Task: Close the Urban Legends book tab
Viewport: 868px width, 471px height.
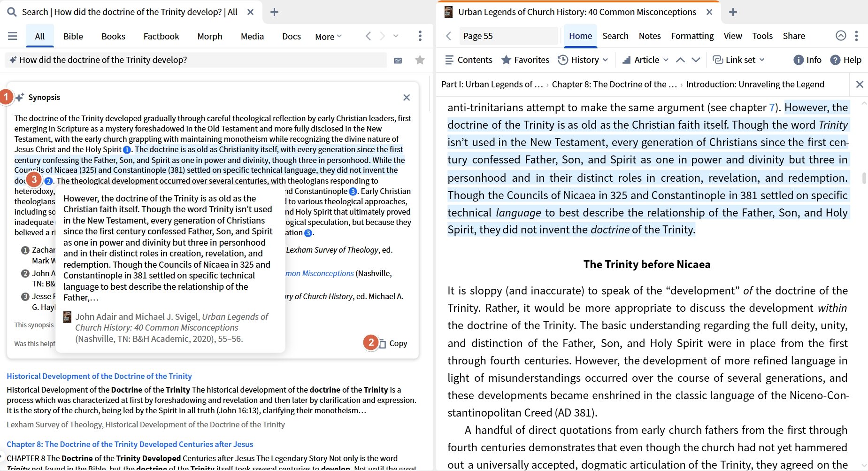Action: 709,12
